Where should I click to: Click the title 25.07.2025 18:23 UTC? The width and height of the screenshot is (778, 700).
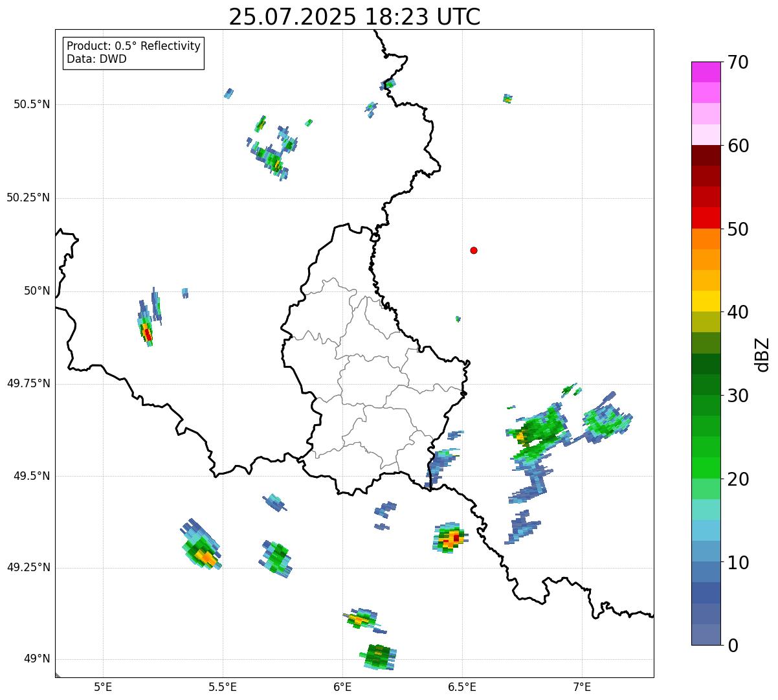(355, 16)
